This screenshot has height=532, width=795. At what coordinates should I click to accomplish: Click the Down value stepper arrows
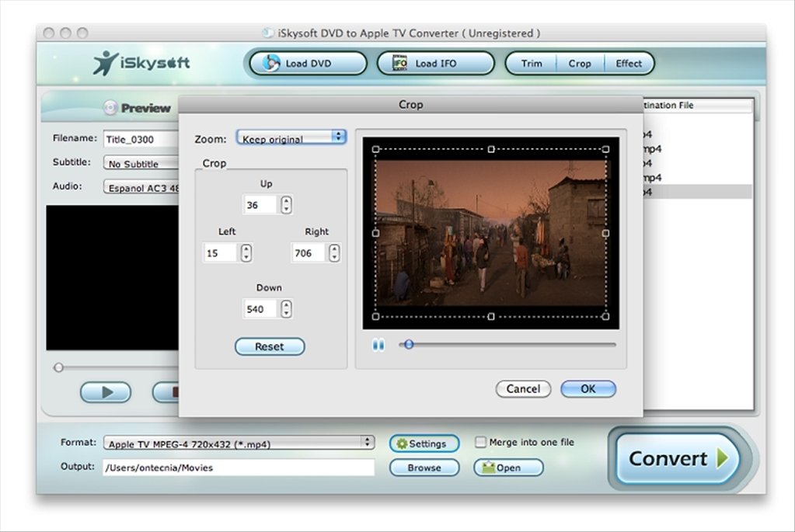[287, 309]
